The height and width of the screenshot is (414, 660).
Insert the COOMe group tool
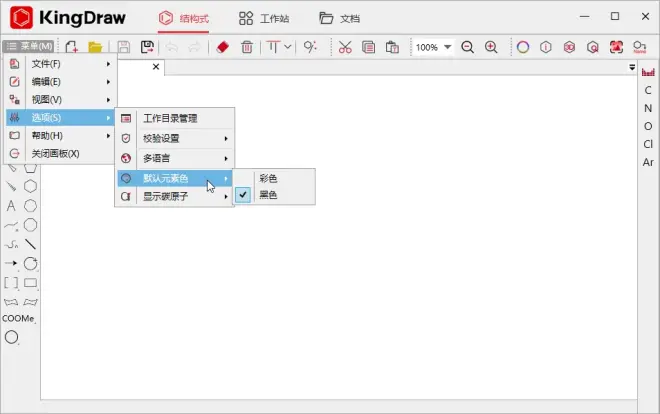click(x=18, y=318)
